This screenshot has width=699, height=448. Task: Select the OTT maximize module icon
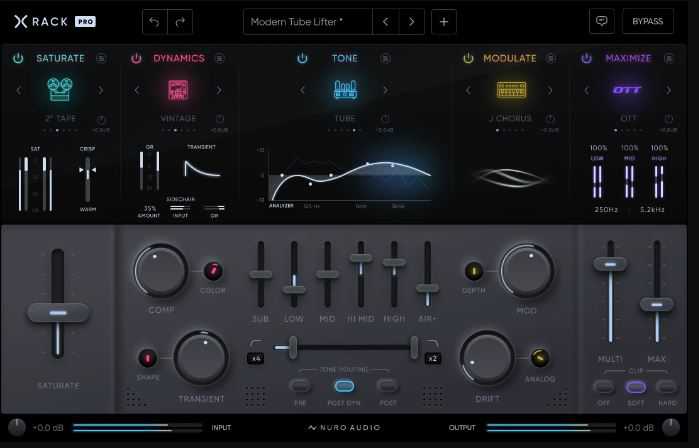click(x=626, y=90)
